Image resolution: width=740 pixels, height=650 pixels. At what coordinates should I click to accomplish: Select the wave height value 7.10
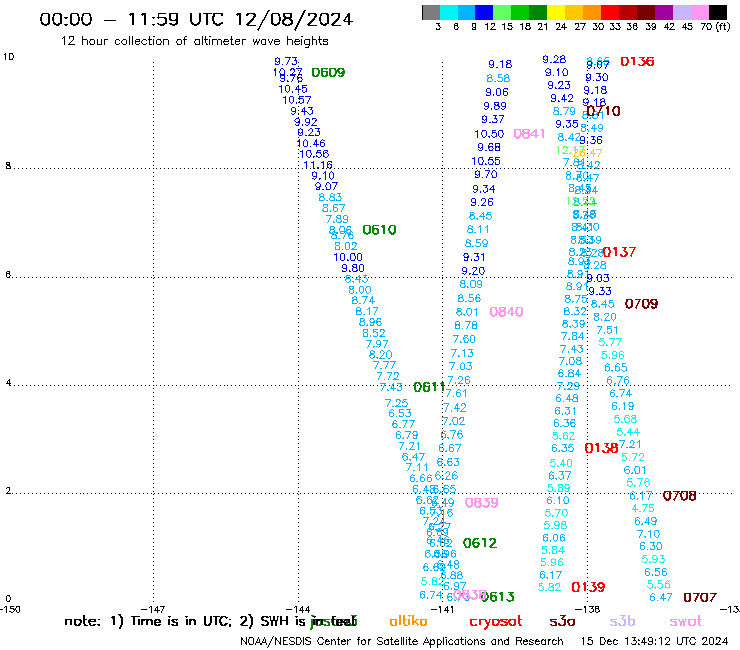648,534
